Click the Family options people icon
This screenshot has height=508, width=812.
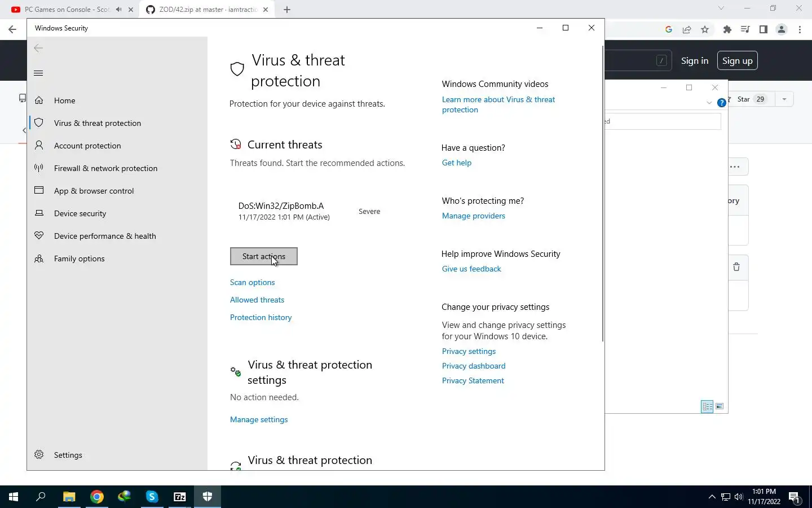click(x=39, y=259)
